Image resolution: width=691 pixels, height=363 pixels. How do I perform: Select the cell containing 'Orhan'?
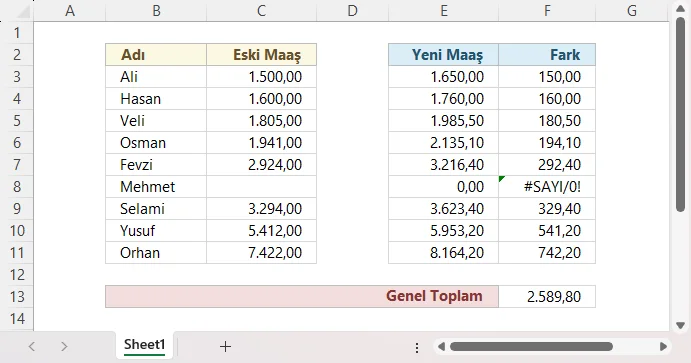(x=156, y=253)
